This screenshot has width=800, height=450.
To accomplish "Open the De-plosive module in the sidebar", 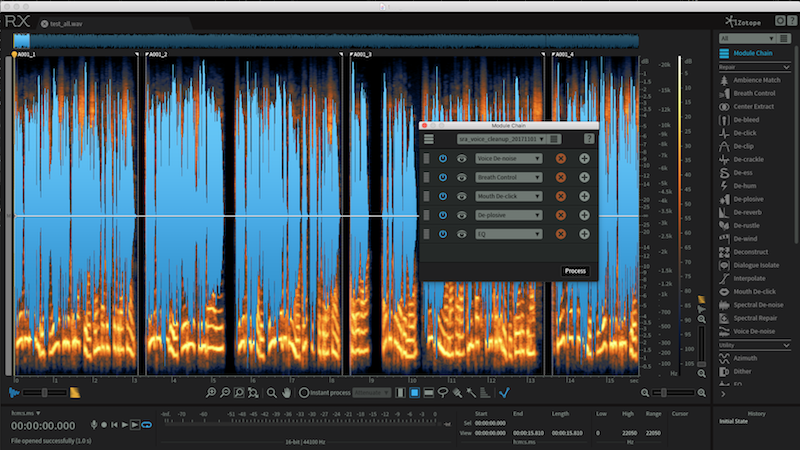I will pos(742,199).
